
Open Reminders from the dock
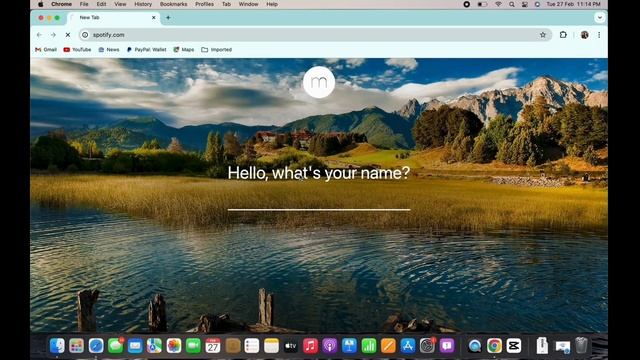252,346
